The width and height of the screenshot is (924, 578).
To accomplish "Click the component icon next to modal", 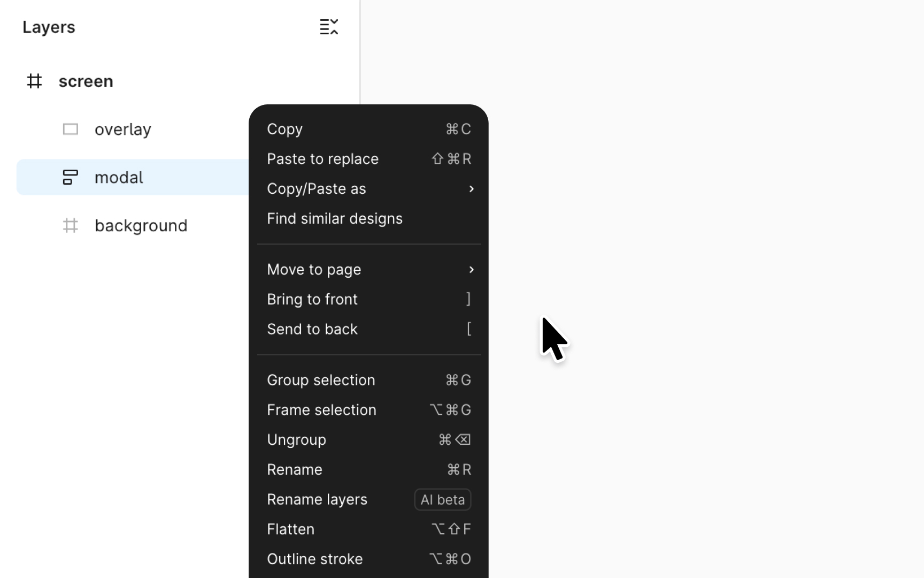I will (x=70, y=177).
